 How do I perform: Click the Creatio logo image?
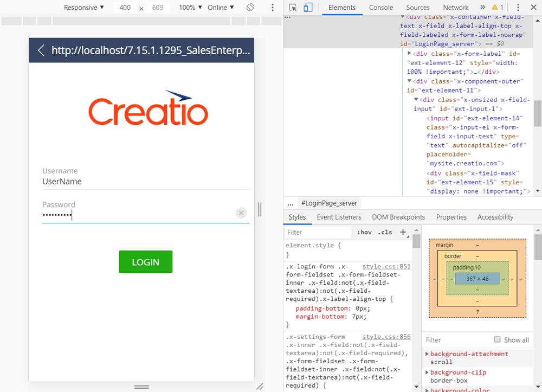149,107
